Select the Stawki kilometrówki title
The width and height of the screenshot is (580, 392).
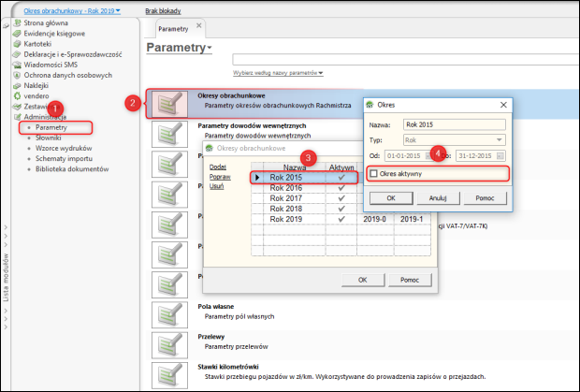pos(228,367)
